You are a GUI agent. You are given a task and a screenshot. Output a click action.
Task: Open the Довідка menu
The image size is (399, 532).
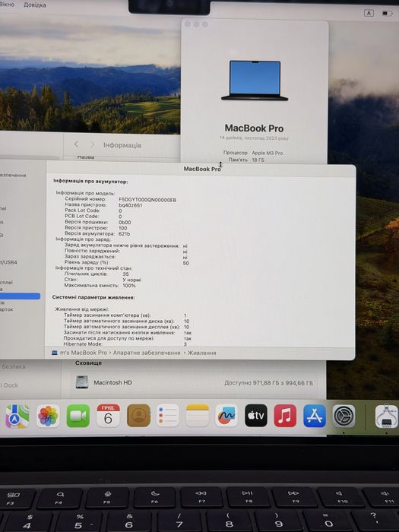(35, 5)
